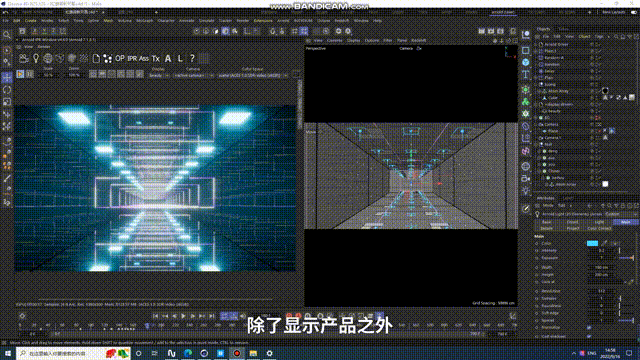640x360 pixels.
Task: Switch to the Main tab in Attributes
Action: [x=625, y=222]
